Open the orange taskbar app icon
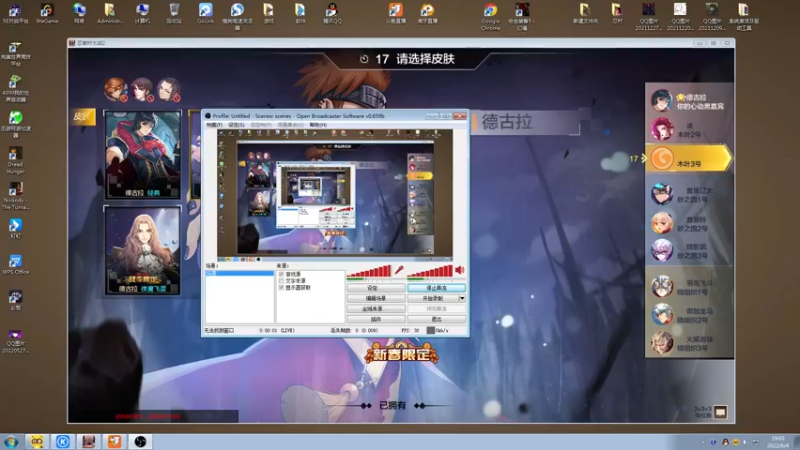800x450 pixels. coord(114,441)
